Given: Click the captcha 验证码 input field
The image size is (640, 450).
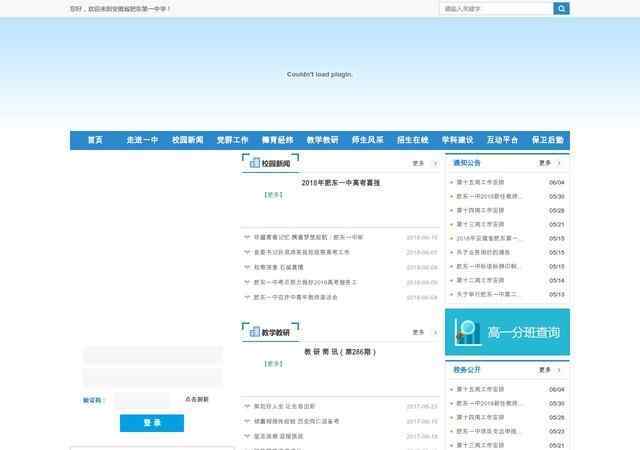Looking at the screenshot, I should (x=142, y=400).
